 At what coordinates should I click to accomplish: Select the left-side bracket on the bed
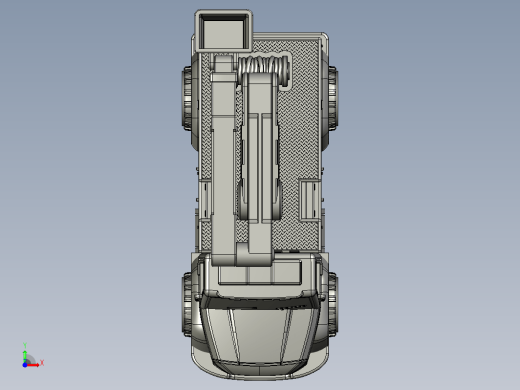tap(205, 200)
